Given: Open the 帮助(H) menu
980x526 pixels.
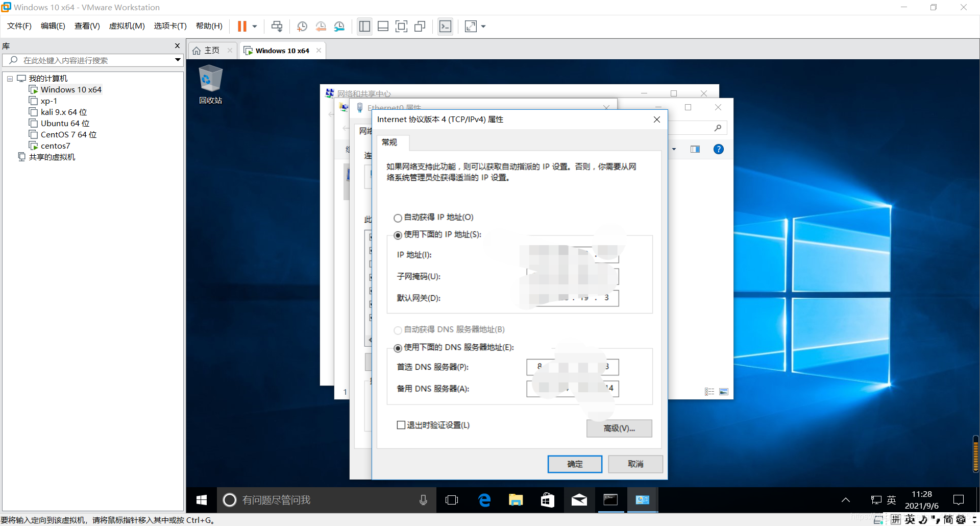Looking at the screenshot, I should [x=209, y=26].
